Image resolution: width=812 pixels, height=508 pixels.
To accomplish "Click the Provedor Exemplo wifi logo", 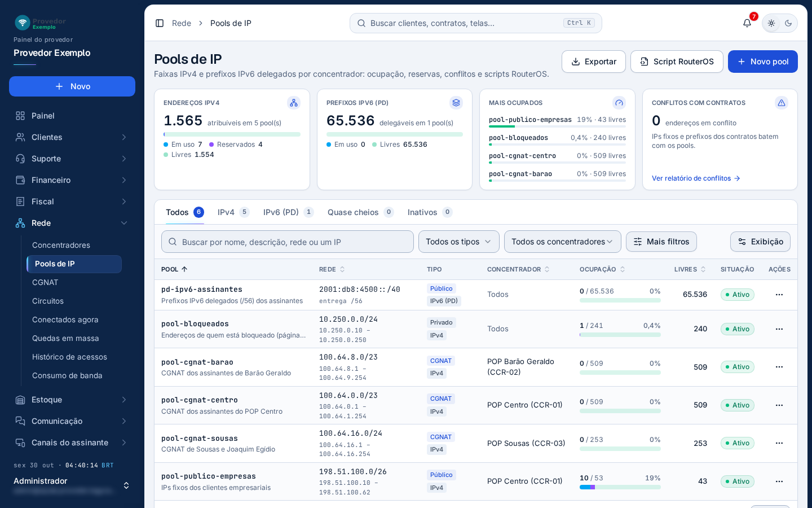I will click(x=23, y=23).
